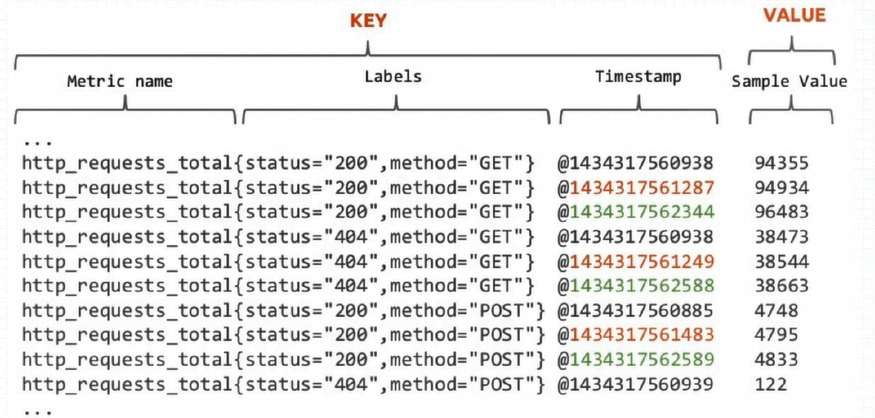This screenshot has height=418, width=875.
Task: Select green timestamp 1434317562589
Action: [641, 359]
